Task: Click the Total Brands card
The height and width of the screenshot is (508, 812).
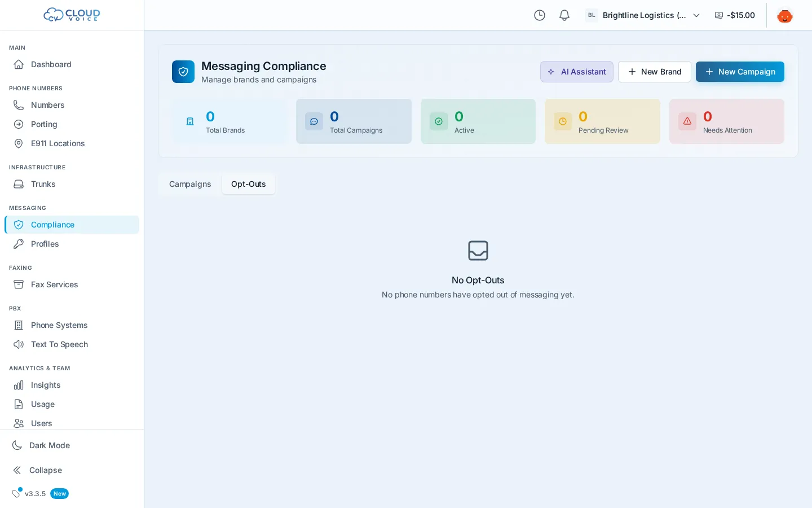Action: click(230, 121)
